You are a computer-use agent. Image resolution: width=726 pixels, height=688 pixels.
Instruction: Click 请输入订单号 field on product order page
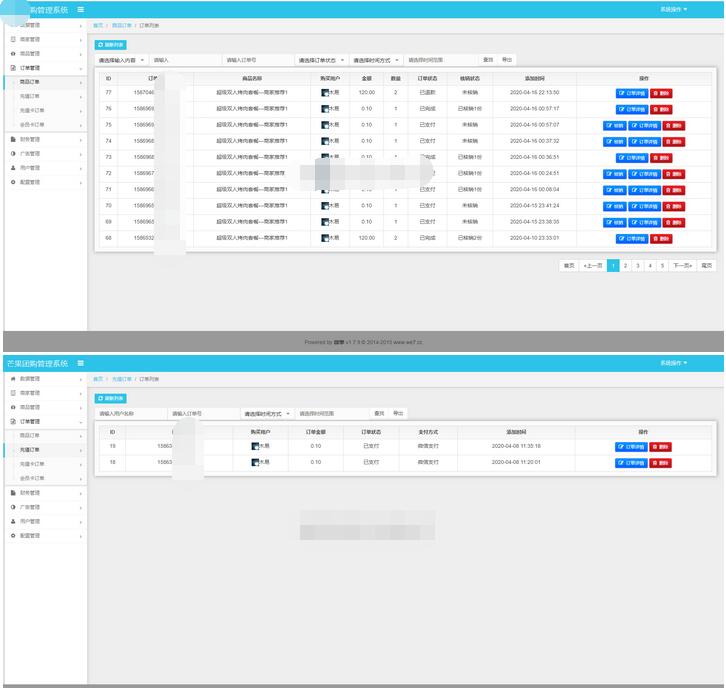click(x=255, y=61)
